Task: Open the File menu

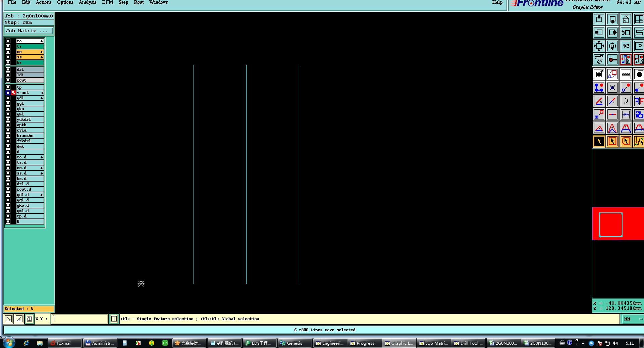Action: [x=12, y=2]
